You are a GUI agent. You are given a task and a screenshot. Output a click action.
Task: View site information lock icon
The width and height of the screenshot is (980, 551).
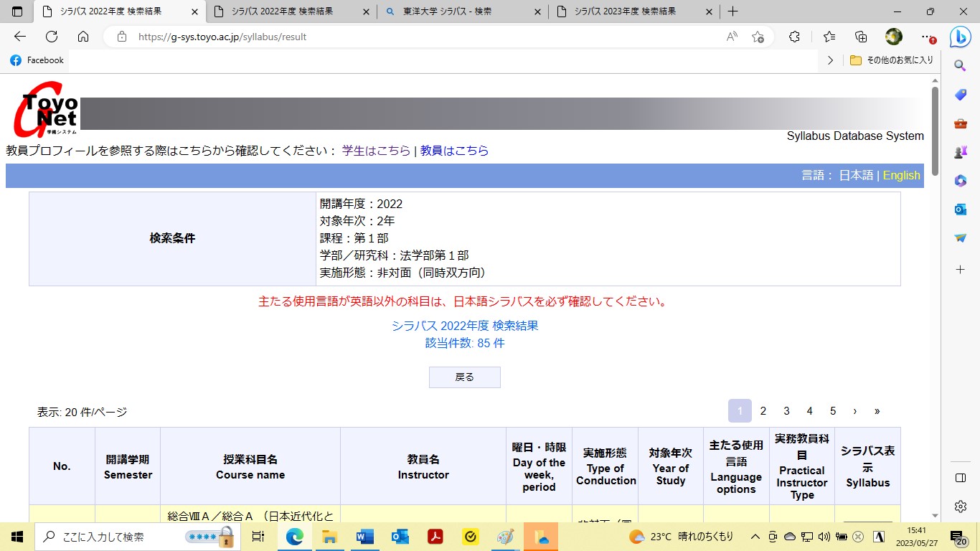tap(122, 37)
